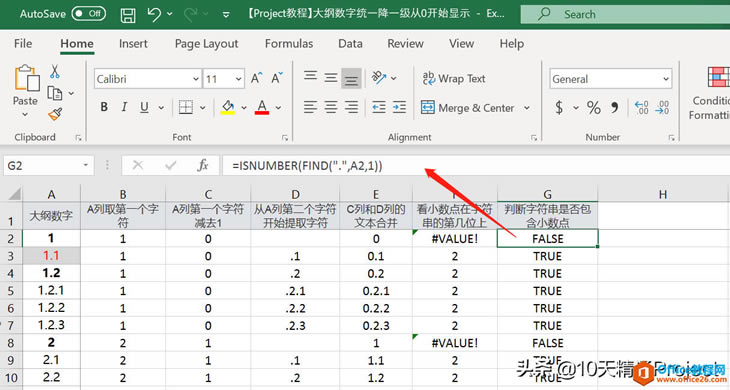Click the Cut scissors icon
This screenshot has width=730, height=390.
pyautogui.click(x=55, y=71)
